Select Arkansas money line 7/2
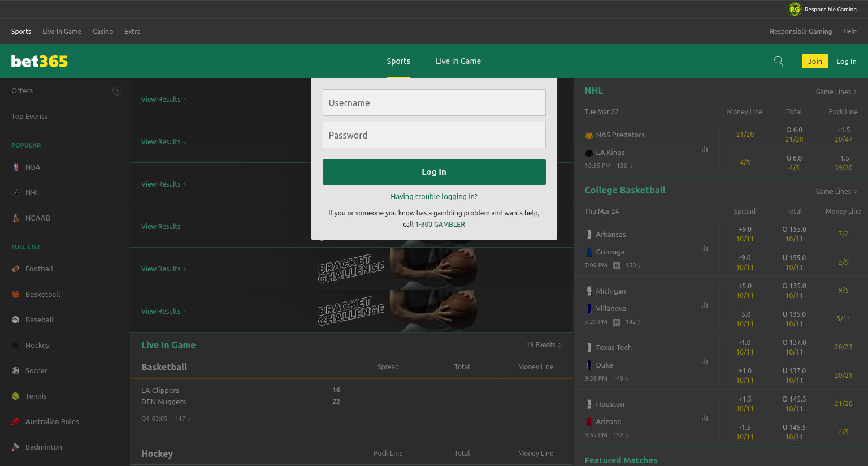 [x=843, y=234]
